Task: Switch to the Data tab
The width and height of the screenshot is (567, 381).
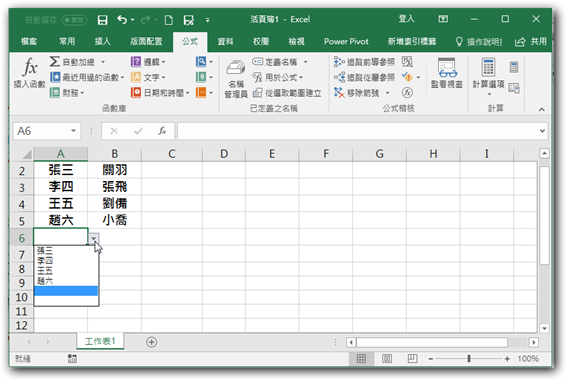Action: [x=225, y=42]
